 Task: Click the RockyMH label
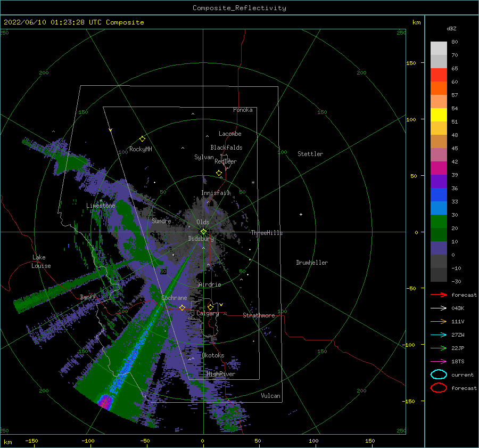[141, 149]
